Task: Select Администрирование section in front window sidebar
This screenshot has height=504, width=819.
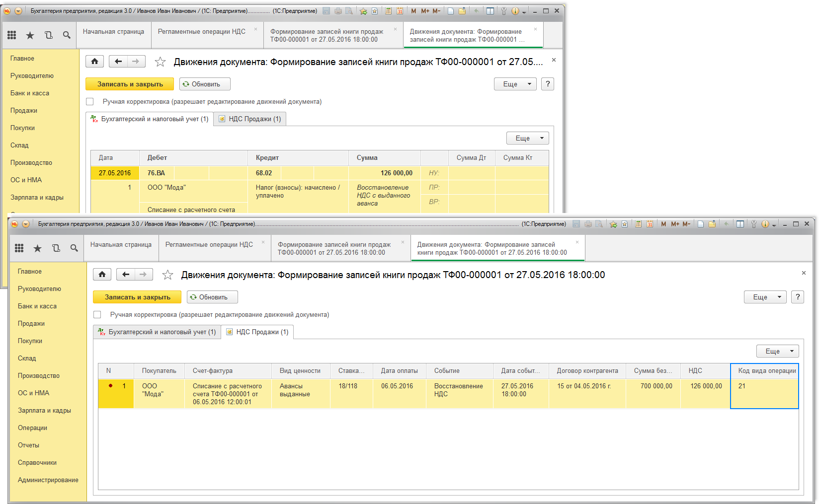Action: pyautogui.click(x=48, y=480)
